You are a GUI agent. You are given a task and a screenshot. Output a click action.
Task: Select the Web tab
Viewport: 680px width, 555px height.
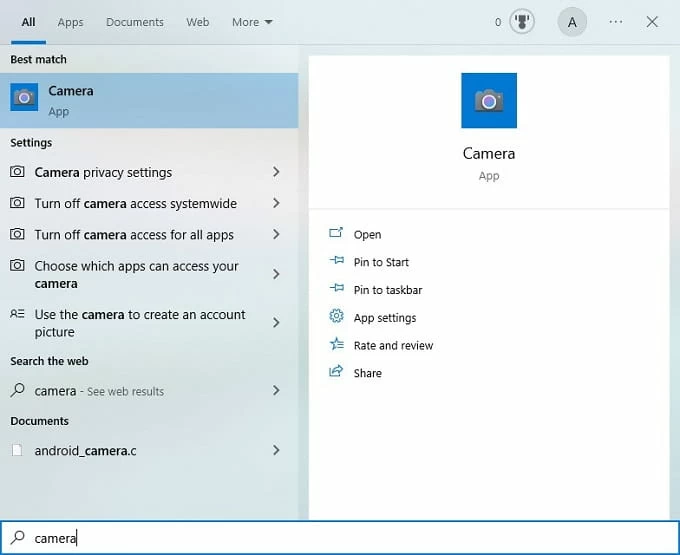(198, 22)
